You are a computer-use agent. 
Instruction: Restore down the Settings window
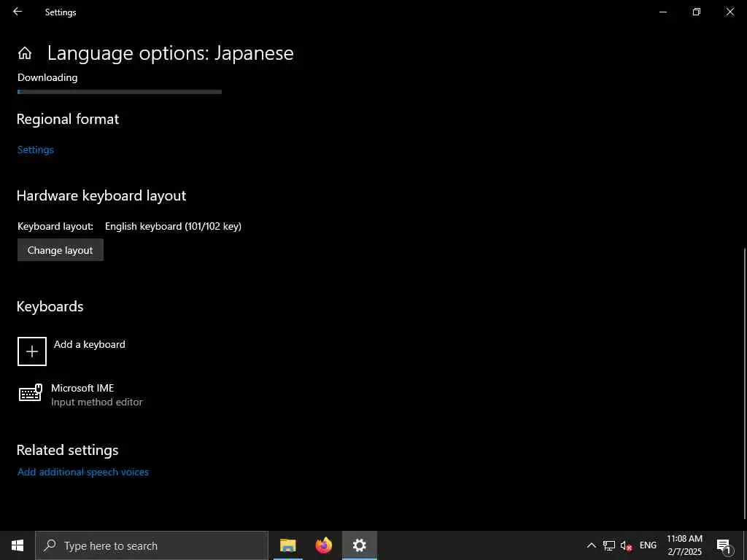(697, 12)
